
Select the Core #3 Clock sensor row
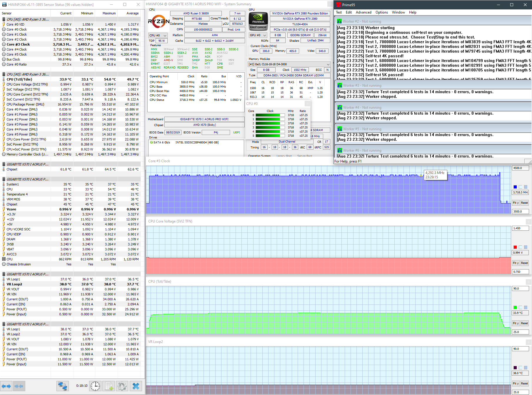click(71, 44)
